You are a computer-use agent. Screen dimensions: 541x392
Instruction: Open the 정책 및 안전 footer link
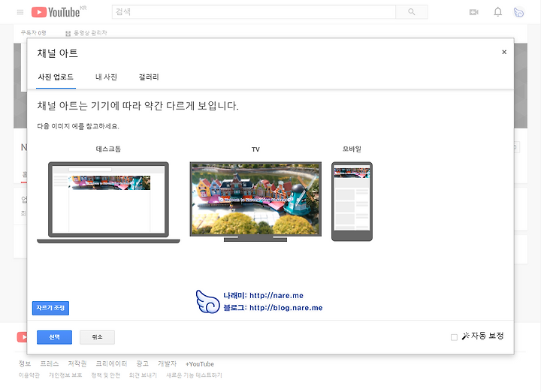(106, 375)
